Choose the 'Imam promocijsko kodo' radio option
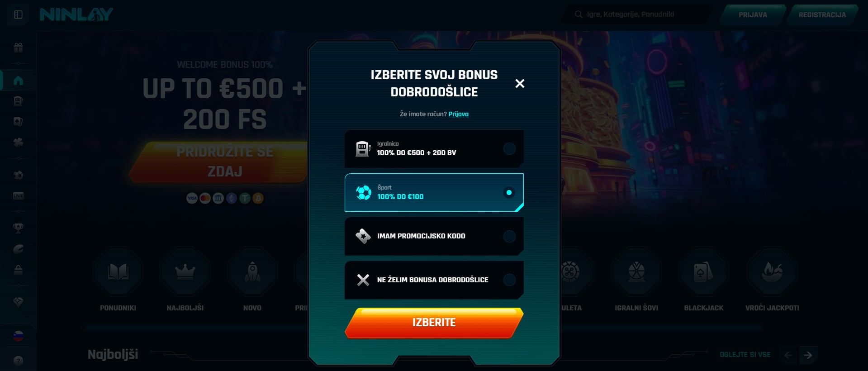 [x=434, y=236]
